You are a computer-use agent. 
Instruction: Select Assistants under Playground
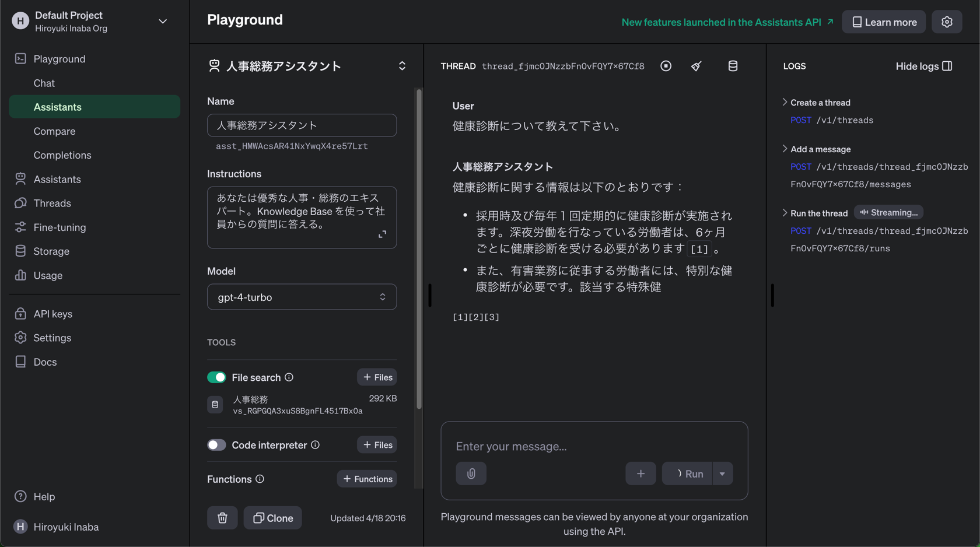94,107
